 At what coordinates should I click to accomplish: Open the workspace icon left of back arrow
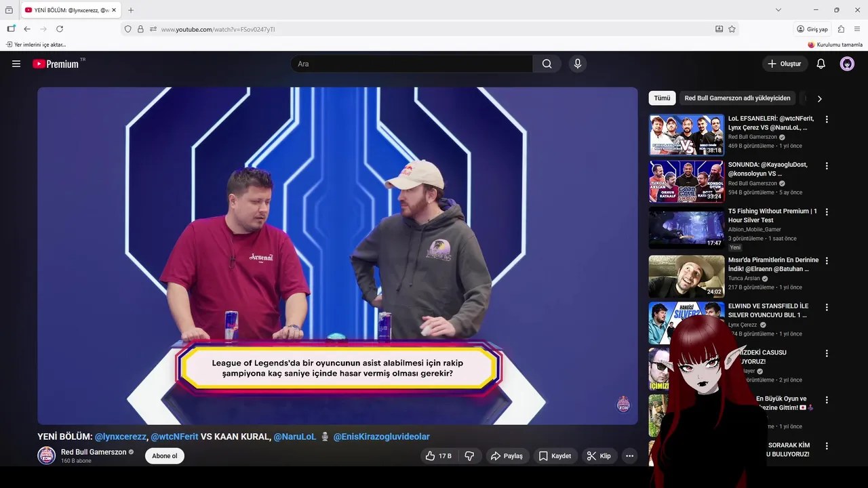click(11, 29)
